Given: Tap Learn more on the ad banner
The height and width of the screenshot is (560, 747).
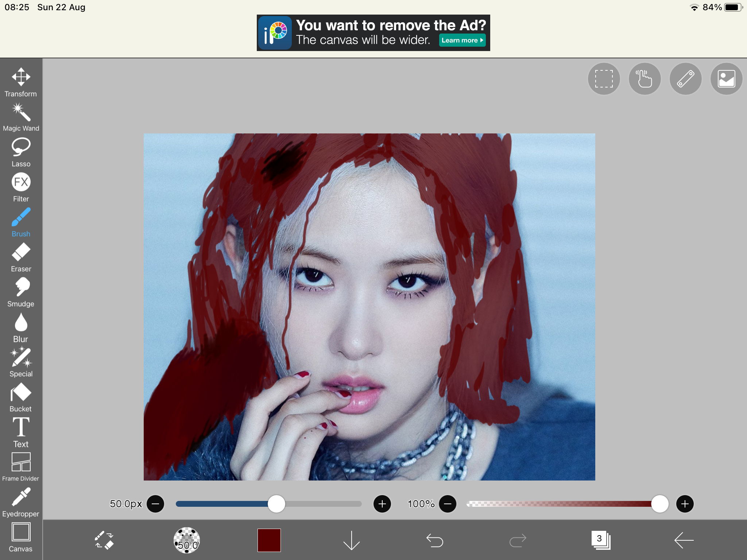Looking at the screenshot, I should pyautogui.click(x=462, y=40).
